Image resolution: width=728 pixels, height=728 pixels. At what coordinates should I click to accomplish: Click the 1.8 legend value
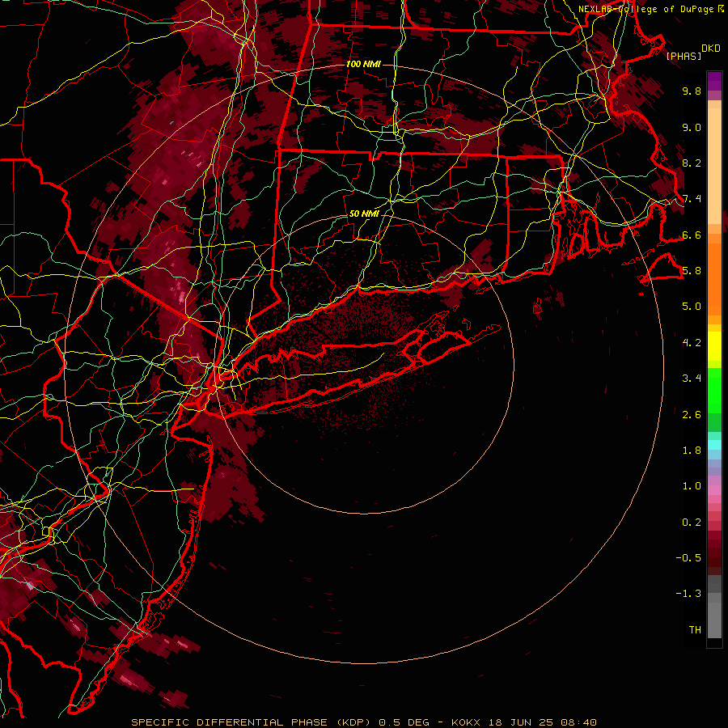point(692,451)
